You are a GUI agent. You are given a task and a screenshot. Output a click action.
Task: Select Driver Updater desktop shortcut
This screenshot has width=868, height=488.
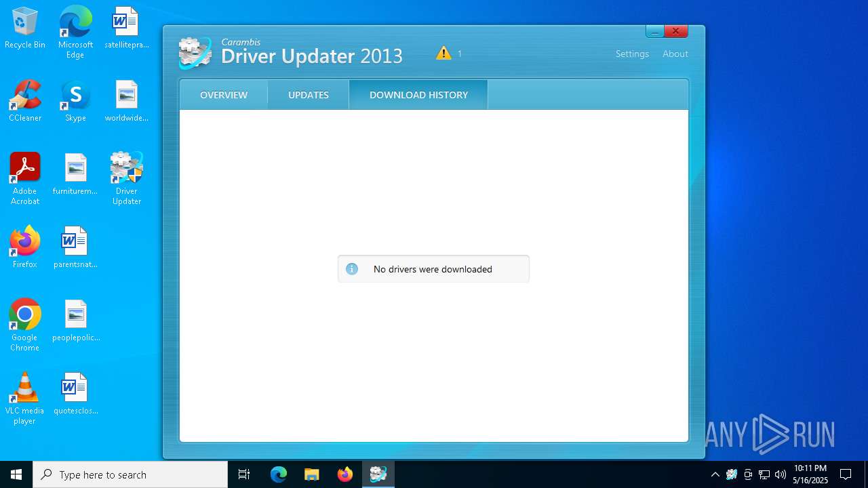126,179
